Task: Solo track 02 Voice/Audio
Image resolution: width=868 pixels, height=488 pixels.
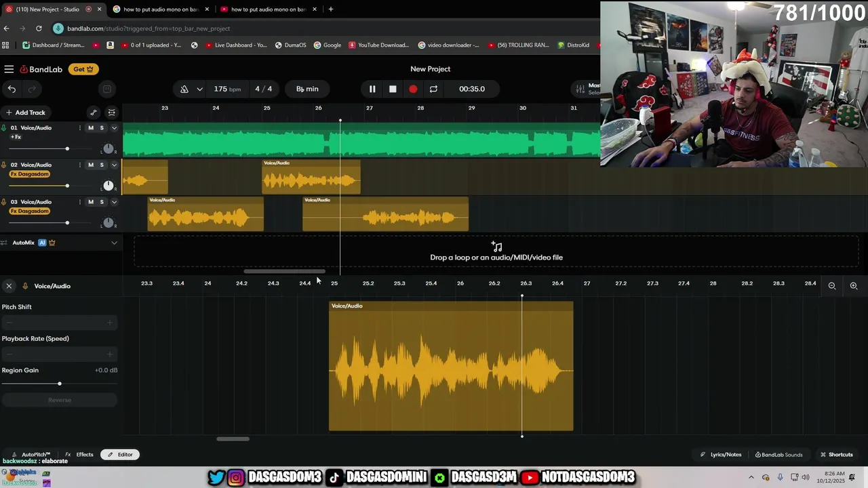Action: 102,165
